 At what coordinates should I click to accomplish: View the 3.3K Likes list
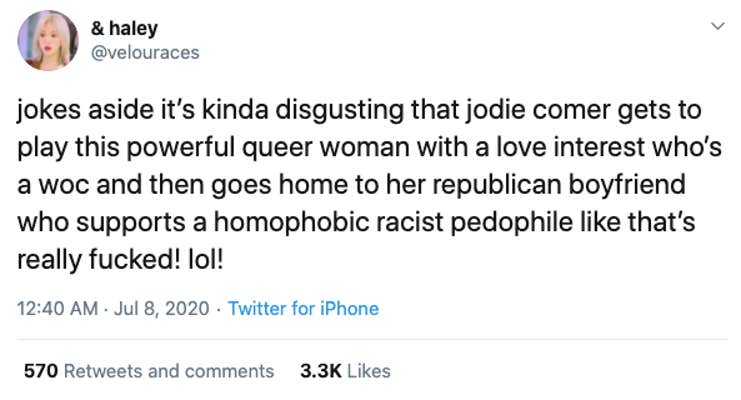point(345,371)
